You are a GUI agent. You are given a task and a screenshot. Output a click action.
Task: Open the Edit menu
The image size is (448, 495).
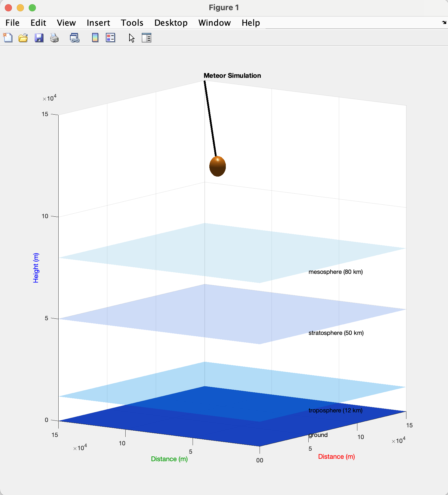pos(38,23)
